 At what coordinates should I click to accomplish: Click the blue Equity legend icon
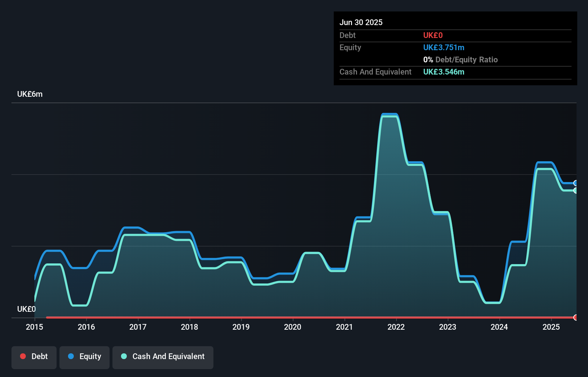[x=72, y=356]
